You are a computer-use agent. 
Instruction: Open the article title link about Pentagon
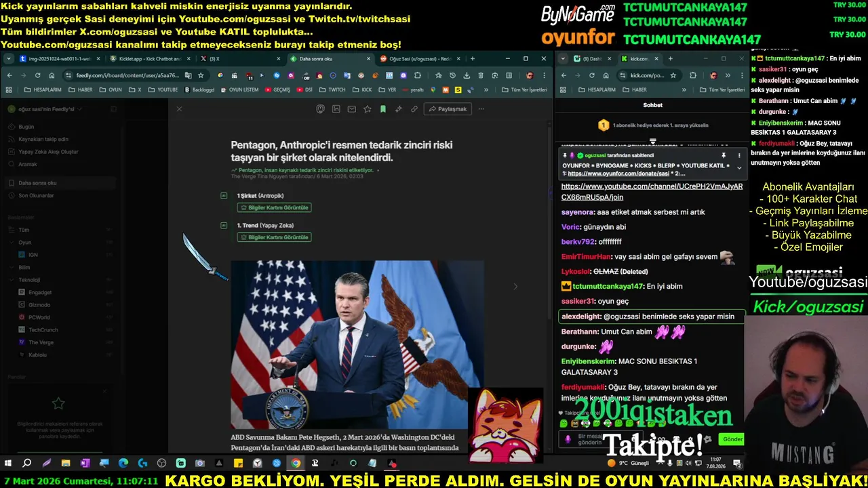[341, 151]
